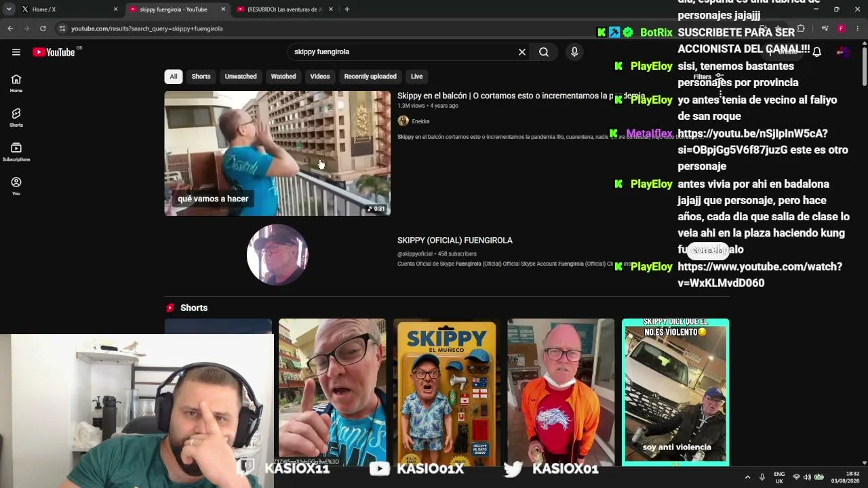Open the You section in sidebar

click(16, 186)
